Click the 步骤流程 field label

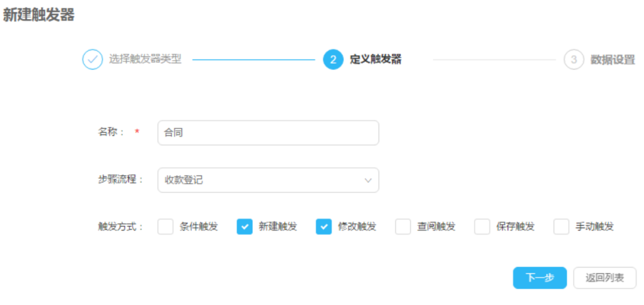point(120,180)
